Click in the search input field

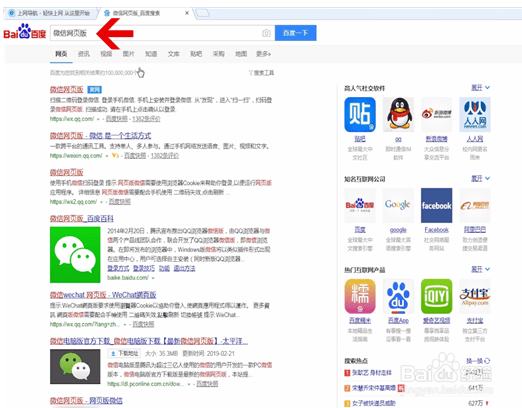(x=162, y=33)
